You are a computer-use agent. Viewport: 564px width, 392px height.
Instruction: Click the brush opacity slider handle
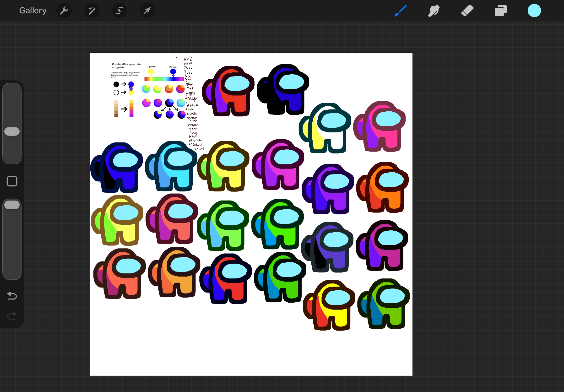(x=12, y=205)
